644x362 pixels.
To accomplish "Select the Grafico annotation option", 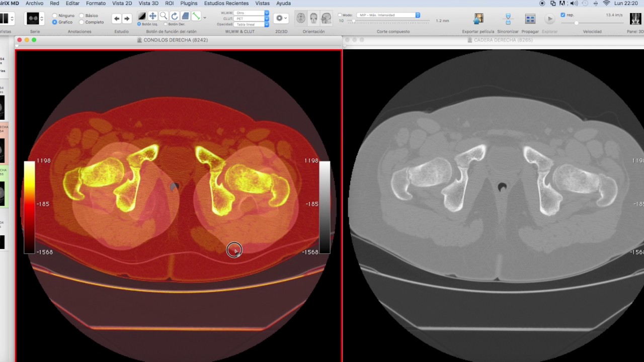I will (55, 22).
